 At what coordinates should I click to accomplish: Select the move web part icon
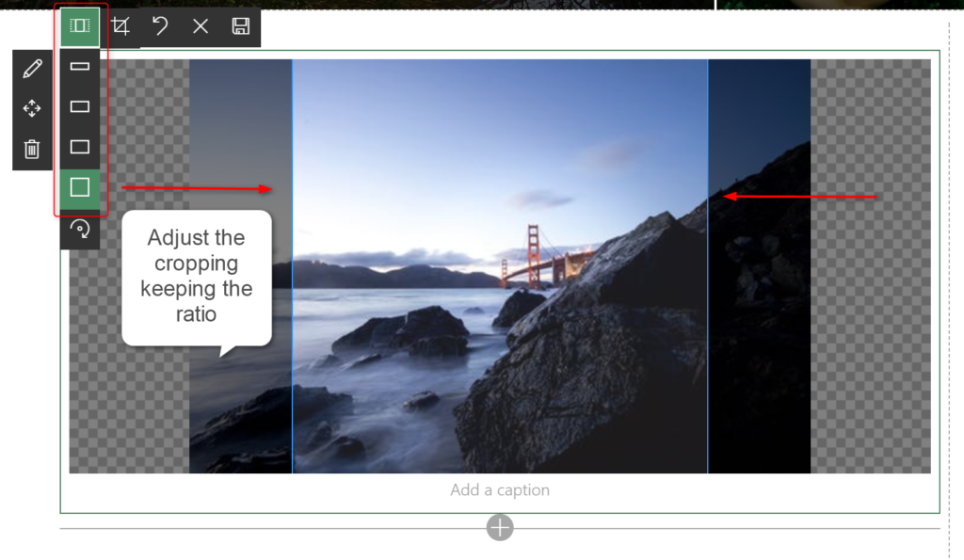[32, 109]
